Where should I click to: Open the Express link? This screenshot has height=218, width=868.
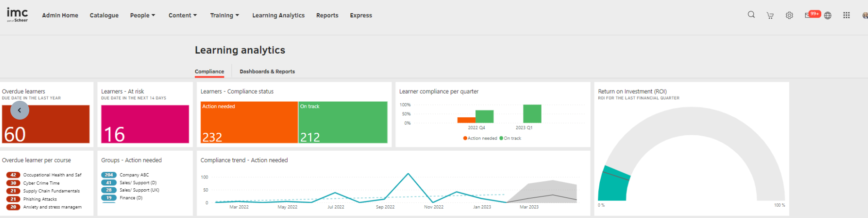tap(361, 16)
